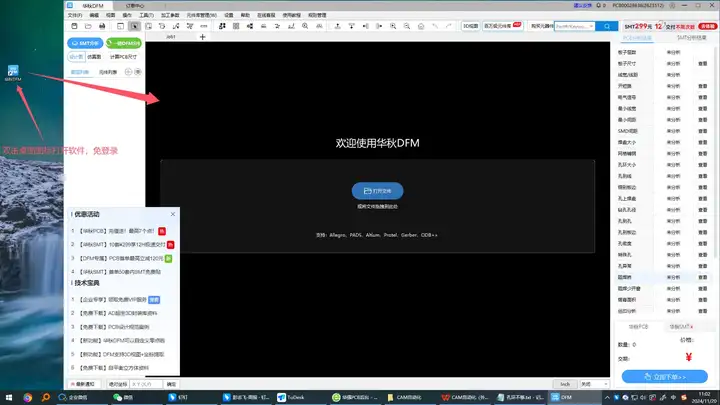This screenshot has height=405, width=720.
Task: Open the 文件(F) menu
Action: pos(75,15)
